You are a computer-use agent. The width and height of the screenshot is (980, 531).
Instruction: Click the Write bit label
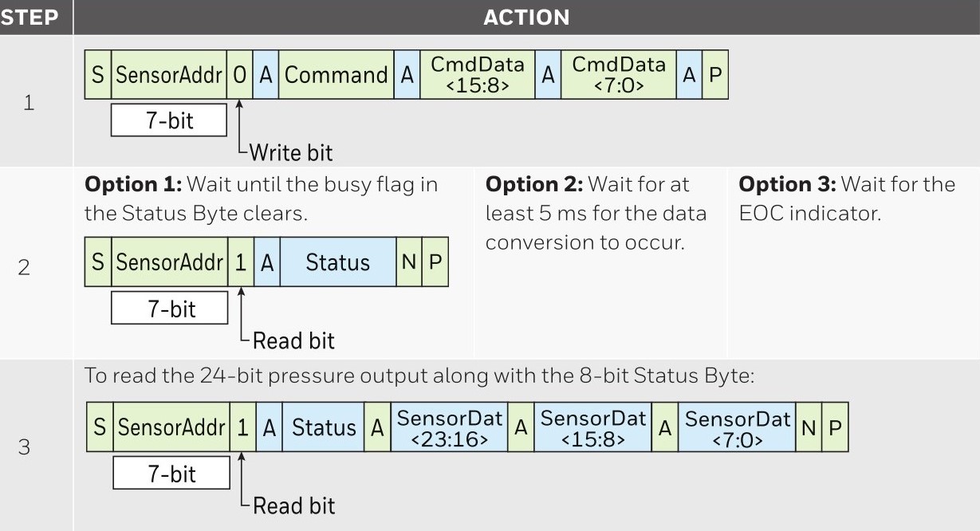(291, 152)
